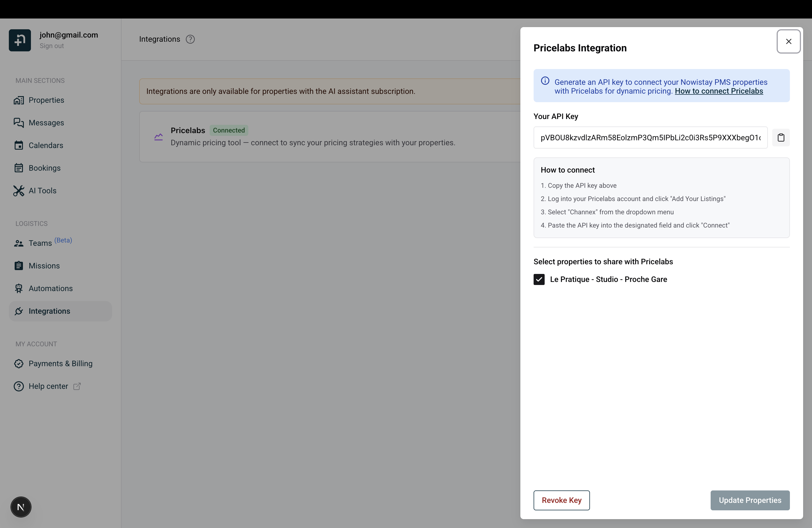
Task: Click the Update Properties button
Action: [750, 500]
